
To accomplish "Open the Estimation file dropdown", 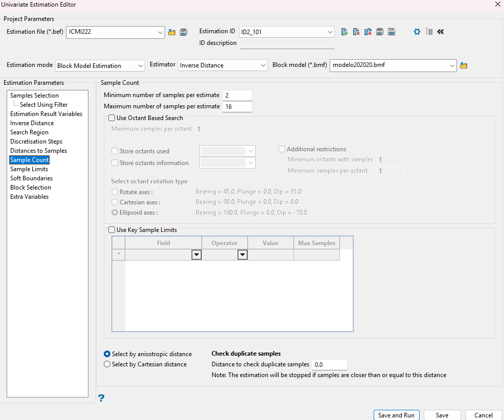I will tap(160, 32).
